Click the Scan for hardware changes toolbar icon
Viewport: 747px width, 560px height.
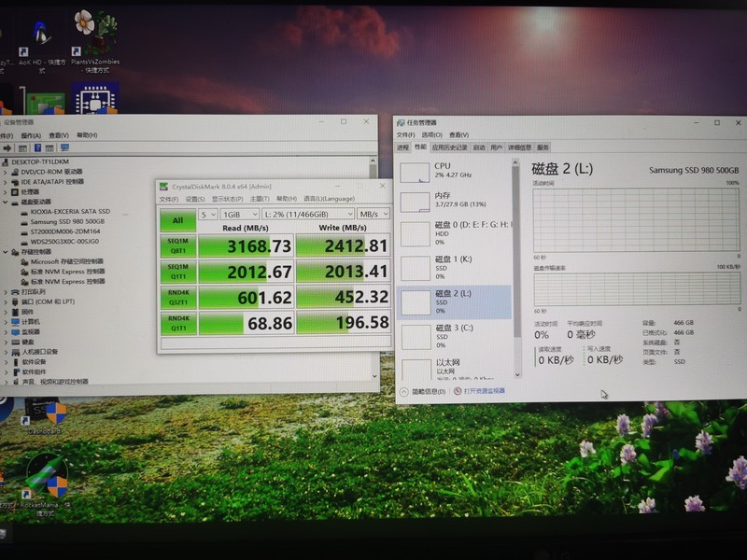click(65, 148)
